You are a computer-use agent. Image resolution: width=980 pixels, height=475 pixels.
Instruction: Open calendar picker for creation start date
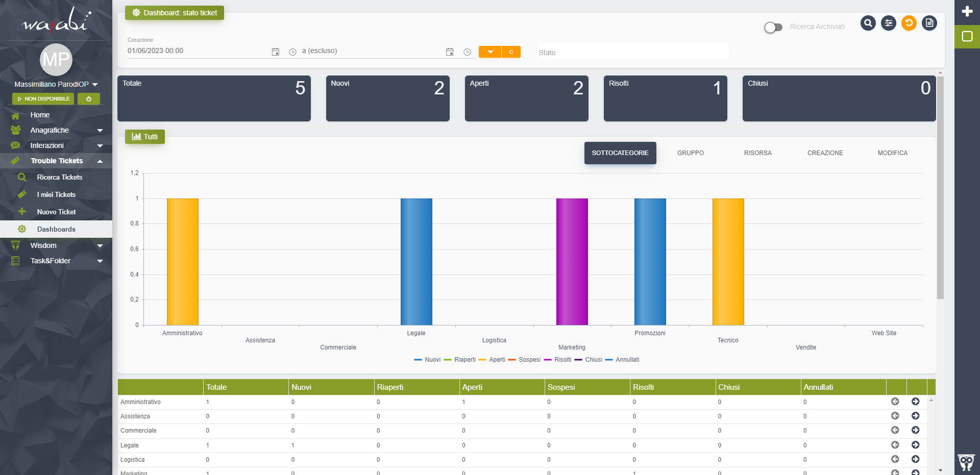(276, 52)
